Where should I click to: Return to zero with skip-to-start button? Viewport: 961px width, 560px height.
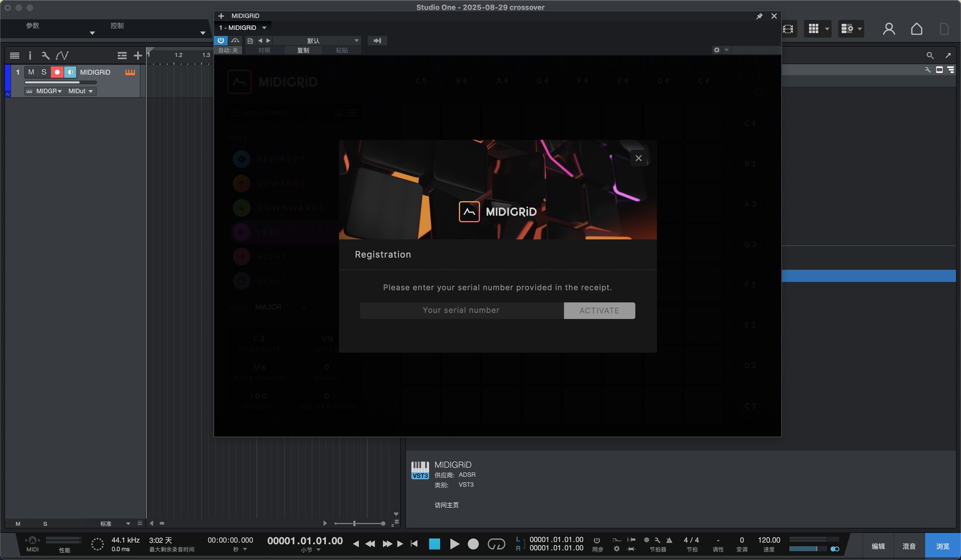(x=414, y=544)
